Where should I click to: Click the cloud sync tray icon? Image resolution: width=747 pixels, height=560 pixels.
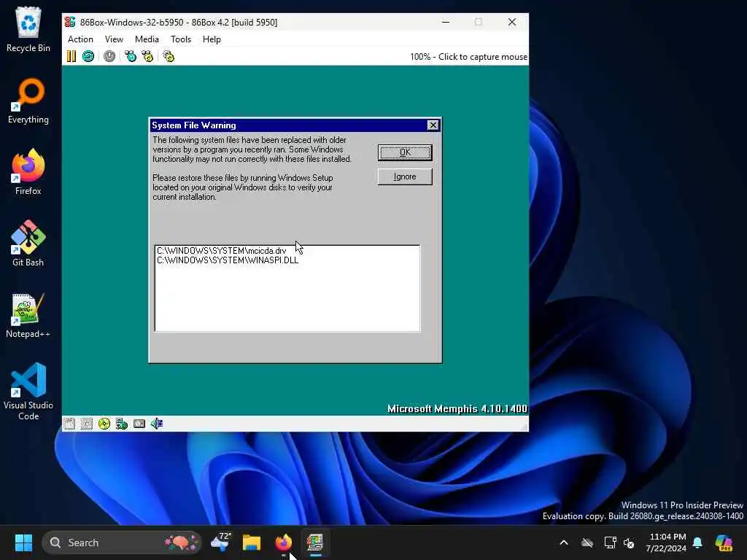pos(587,542)
